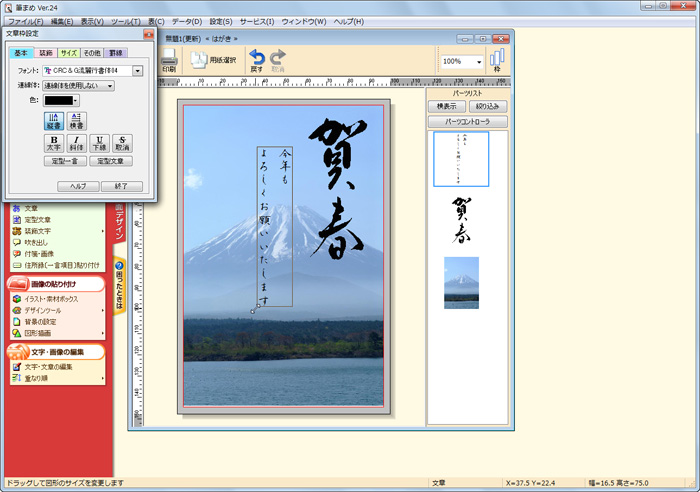The image size is (700, 492).
Task: Click the 枠 frame icon in toolbar
Action: coord(497,60)
